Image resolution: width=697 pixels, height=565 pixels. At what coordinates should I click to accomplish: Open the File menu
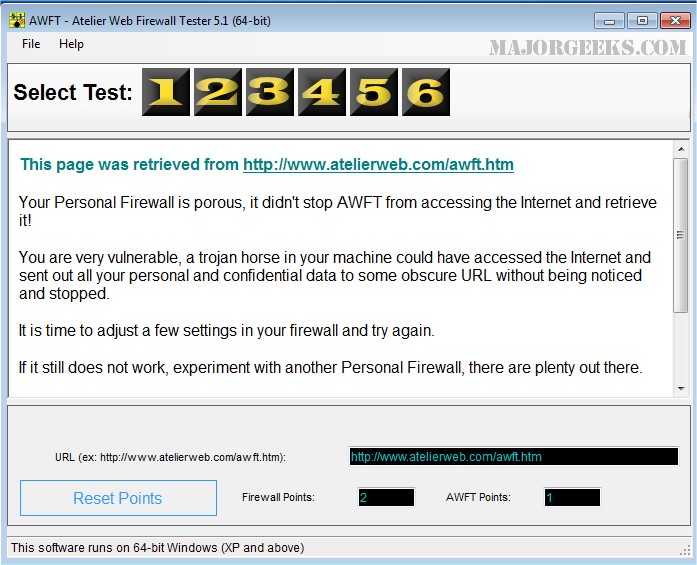(31, 44)
